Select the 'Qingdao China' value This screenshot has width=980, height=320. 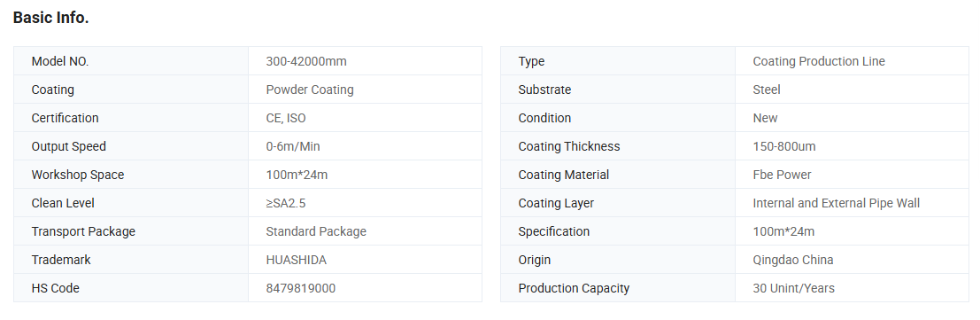(793, 260)
